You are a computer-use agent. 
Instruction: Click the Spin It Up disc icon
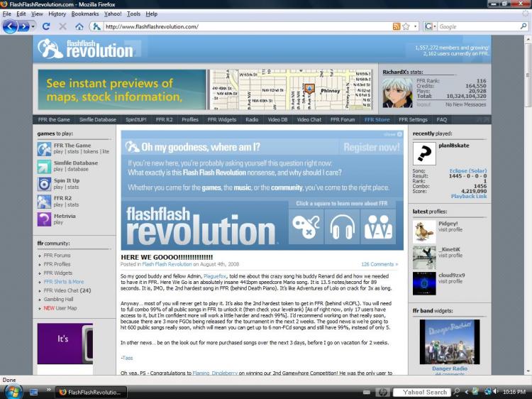pos(44,184)
